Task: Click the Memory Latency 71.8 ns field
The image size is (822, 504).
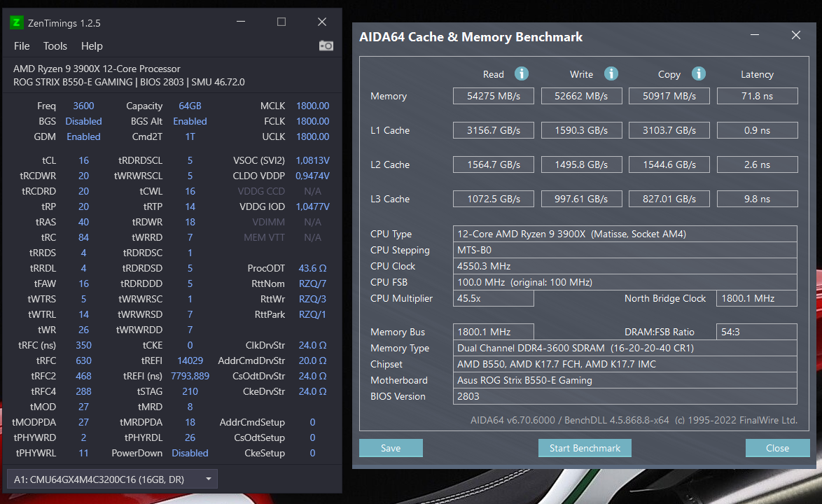Action: click(757, 96)
